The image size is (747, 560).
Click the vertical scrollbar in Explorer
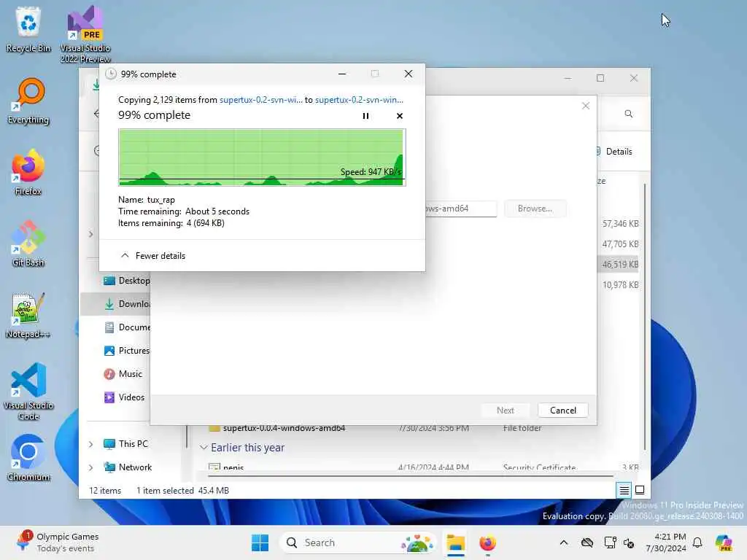click(x=645, y=316)
